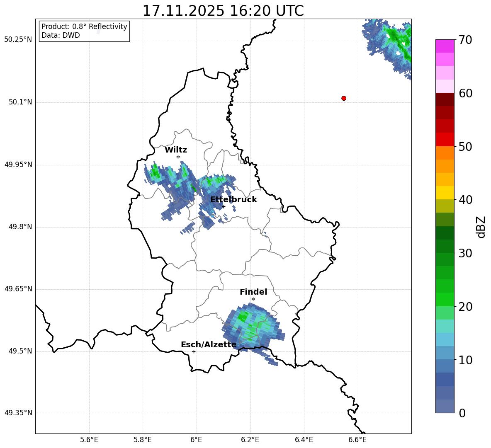Click the 6.4°E longitude label
The image size is (491, 448).
click(304, 440)
